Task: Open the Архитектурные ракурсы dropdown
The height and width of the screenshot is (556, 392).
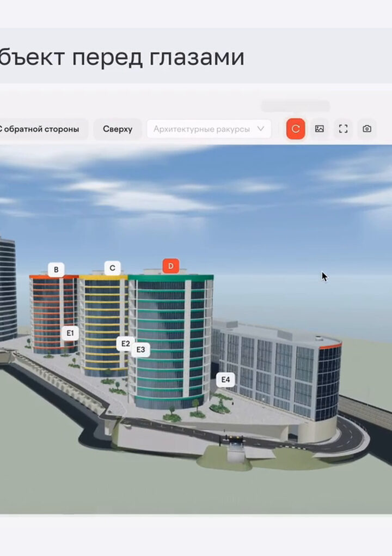Action: coord(209,129)
